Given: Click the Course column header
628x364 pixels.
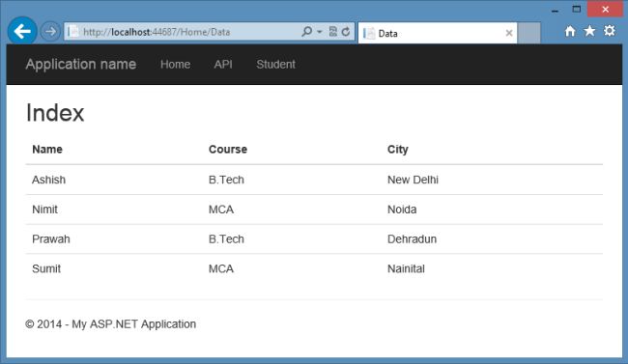Looking at the screenshot, I should [x=228, y=150].
